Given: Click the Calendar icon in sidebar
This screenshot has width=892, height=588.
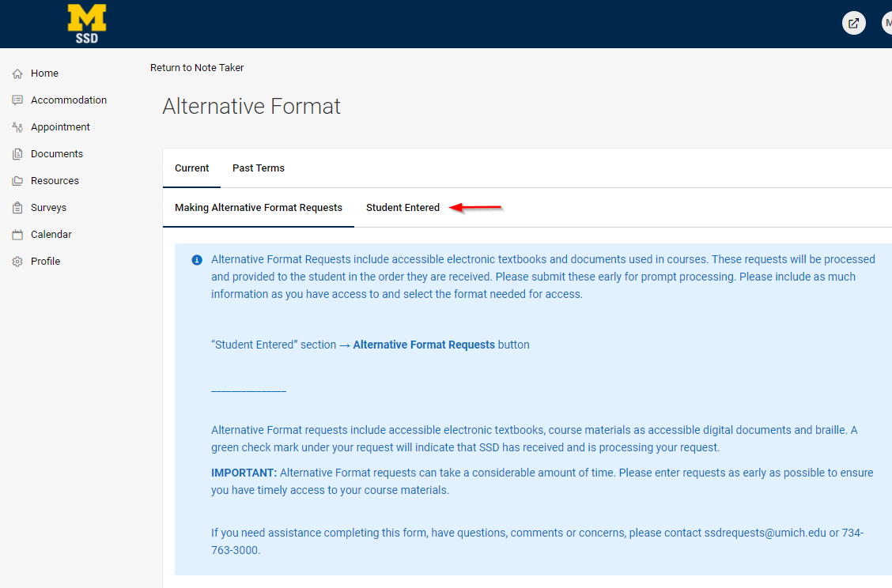Looking at the screenshot, I should (17, 235).
